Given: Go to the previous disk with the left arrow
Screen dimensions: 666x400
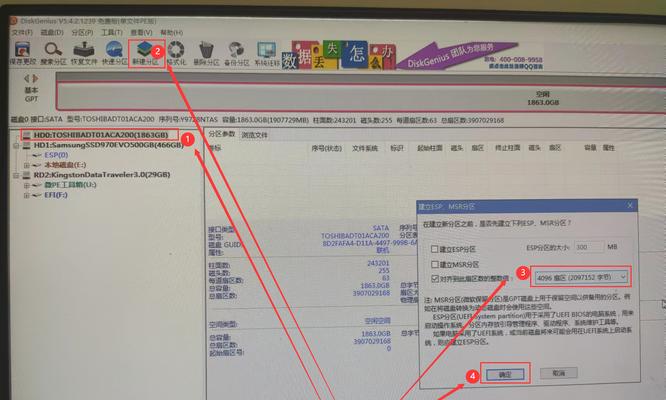Looking at the screenshot, I should pyautogui.click(x=27, y=79).
